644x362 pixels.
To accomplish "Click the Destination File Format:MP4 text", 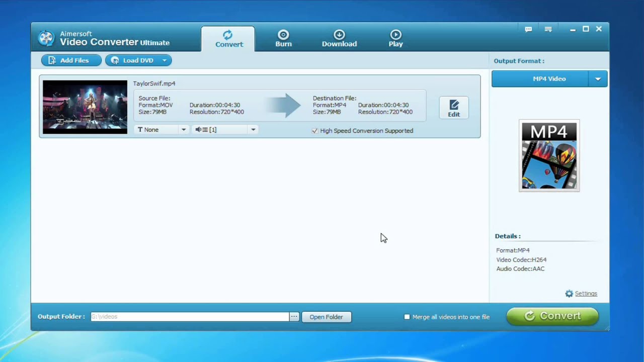I will click(x=330, y=105).
